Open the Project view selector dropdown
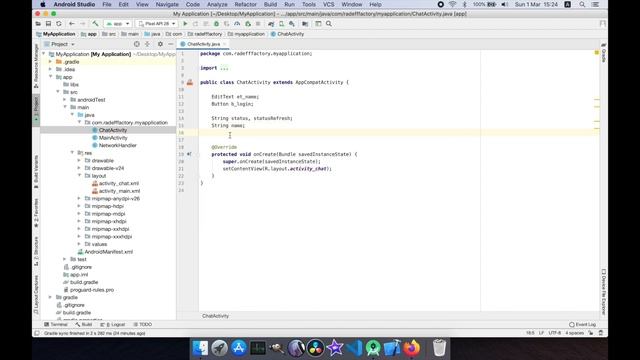The width and height of the screenshot is (640, 360). (60, 44)
